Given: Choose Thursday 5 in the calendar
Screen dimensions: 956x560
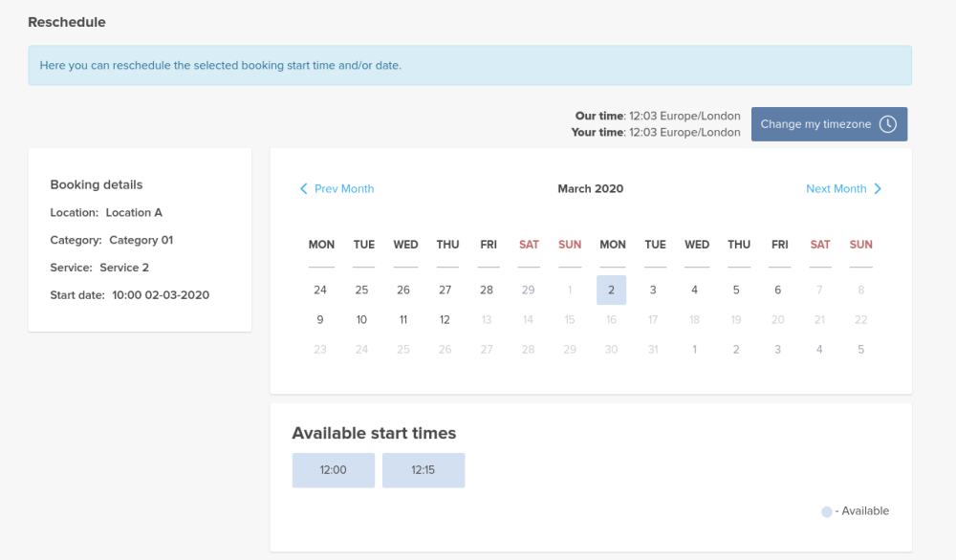Looking at the screenshot, I should point(736,291).
